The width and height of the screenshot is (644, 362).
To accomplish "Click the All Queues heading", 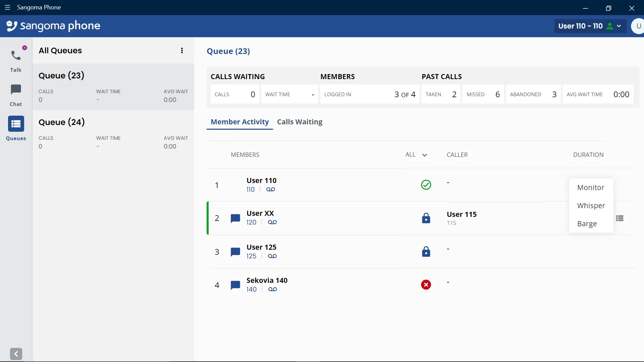I will pos(60,51).
